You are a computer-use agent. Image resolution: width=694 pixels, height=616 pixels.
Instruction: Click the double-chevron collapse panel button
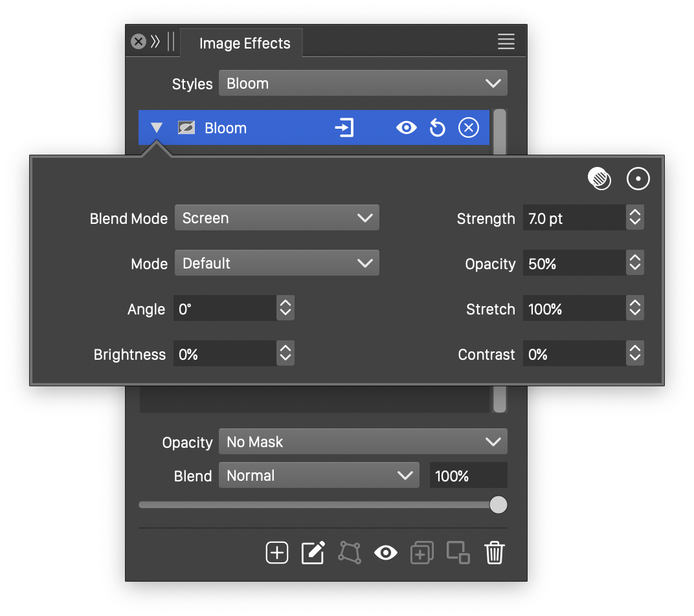(x=155, y=42)
